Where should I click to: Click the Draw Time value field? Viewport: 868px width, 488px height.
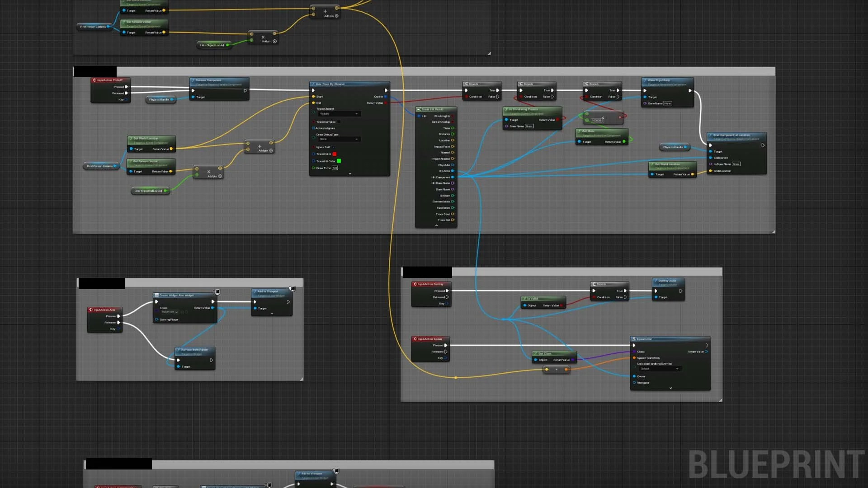(335, 168)
